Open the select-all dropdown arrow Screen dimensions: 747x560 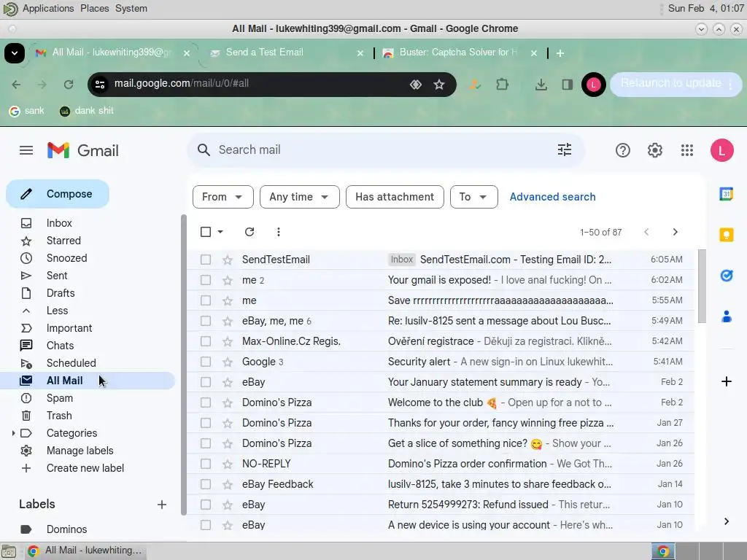(220, 232)
